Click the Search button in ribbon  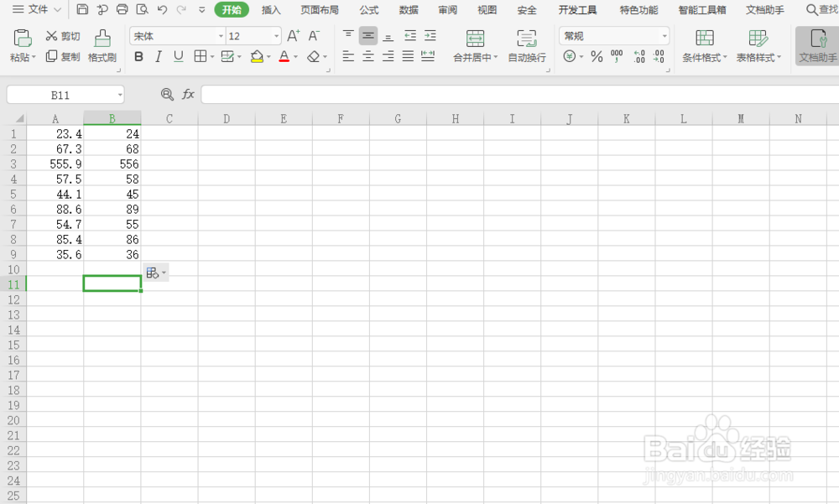pos(822,9)
